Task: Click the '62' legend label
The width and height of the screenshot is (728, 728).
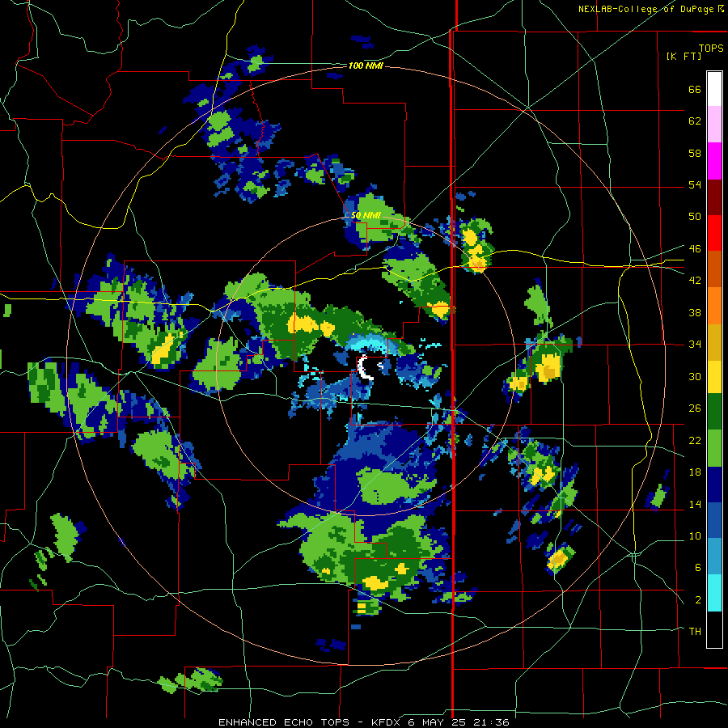Action: (x=695, y=121)
